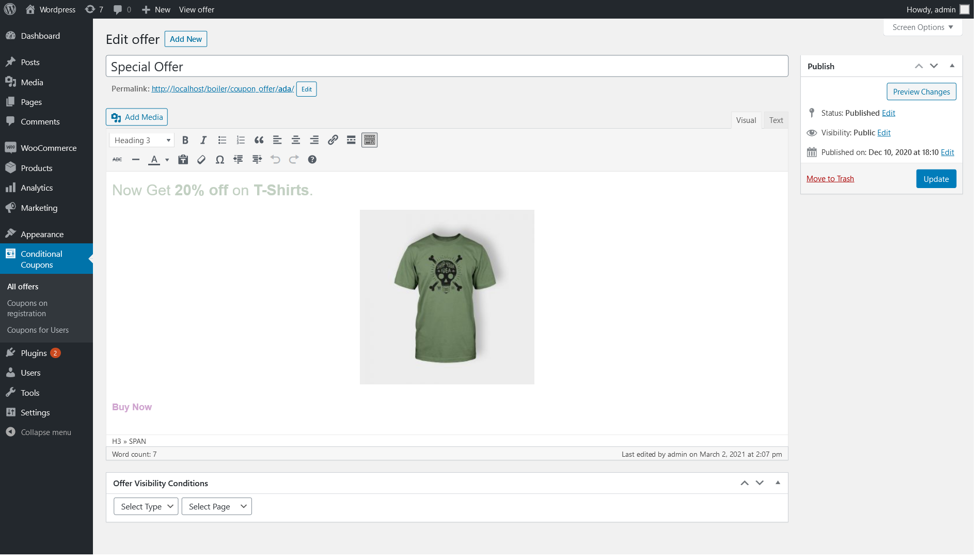Open the Heading 3 format dropdown
The height and width of the screenshot is (558, 980).
coord(141,139)
